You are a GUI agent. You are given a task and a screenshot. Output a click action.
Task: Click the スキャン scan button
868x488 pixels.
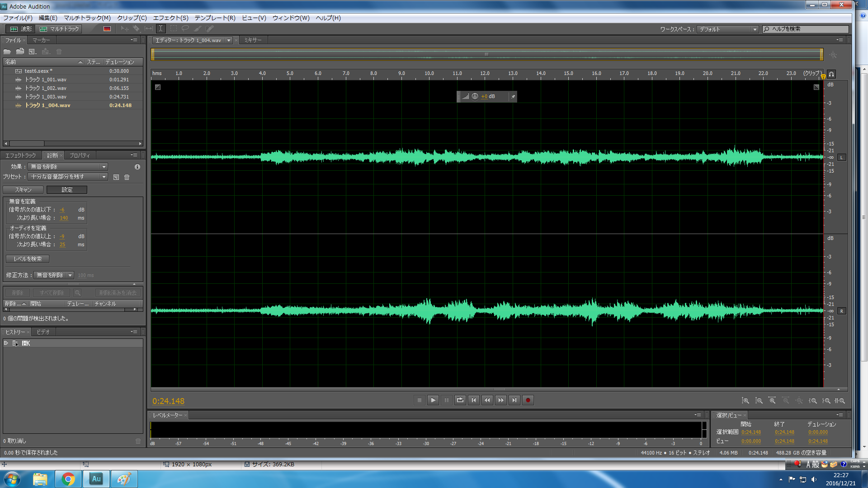23,190
